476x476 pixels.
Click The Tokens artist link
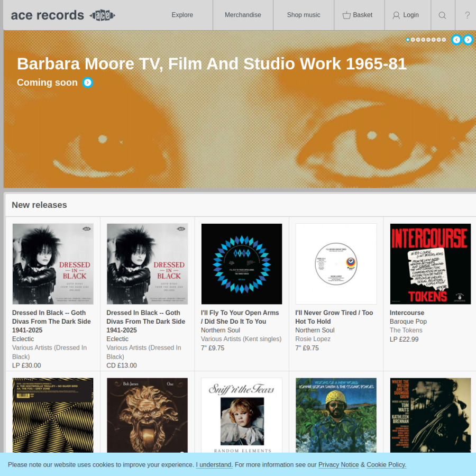[x=406, y=330]
